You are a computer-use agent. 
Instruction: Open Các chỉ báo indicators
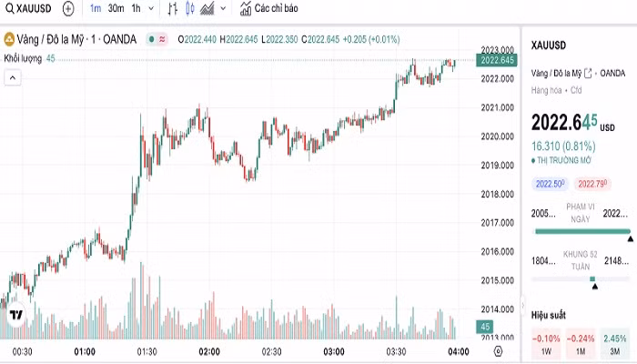point(269,8)
